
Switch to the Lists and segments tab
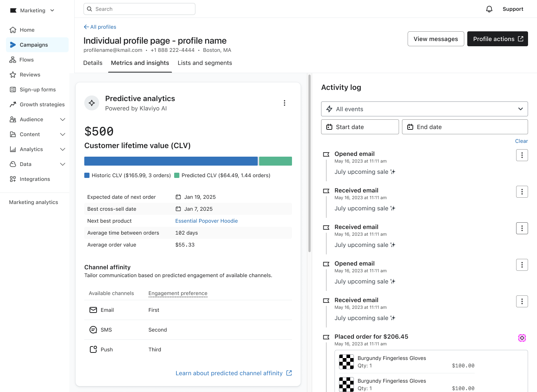205,63
